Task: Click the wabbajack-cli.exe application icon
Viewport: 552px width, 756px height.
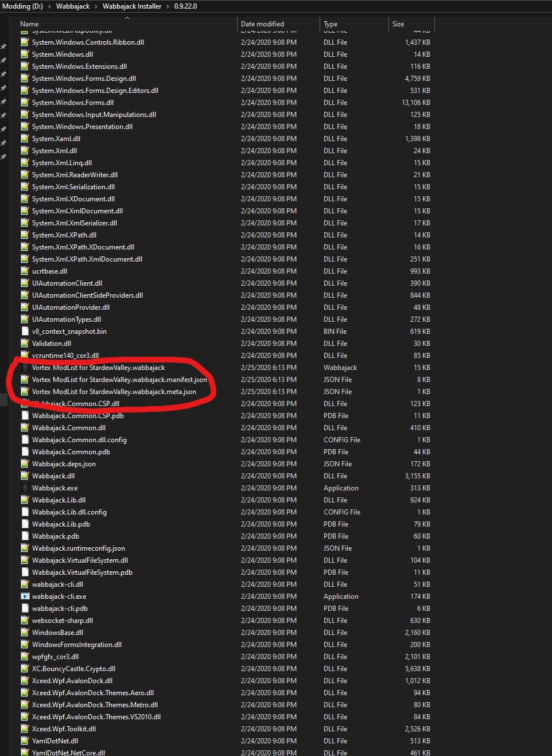Action: click(x=25, y=596)
